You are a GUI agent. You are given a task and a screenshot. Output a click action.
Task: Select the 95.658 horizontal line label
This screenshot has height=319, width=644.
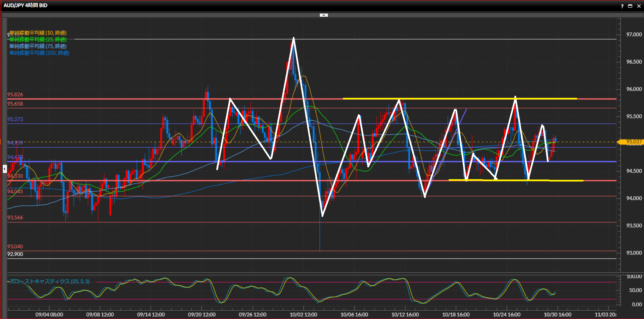[x=15, y=104]
